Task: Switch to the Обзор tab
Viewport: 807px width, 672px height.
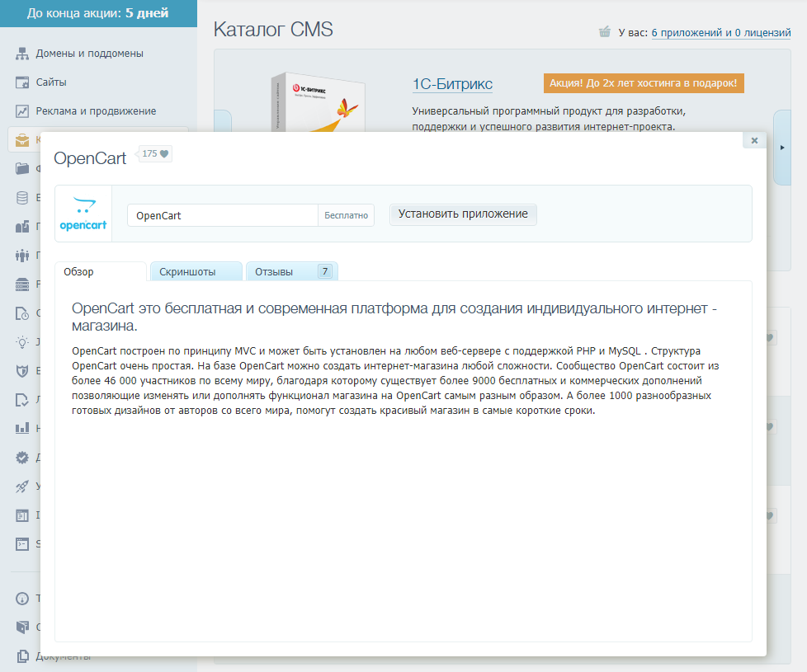Action: [101, 271]
